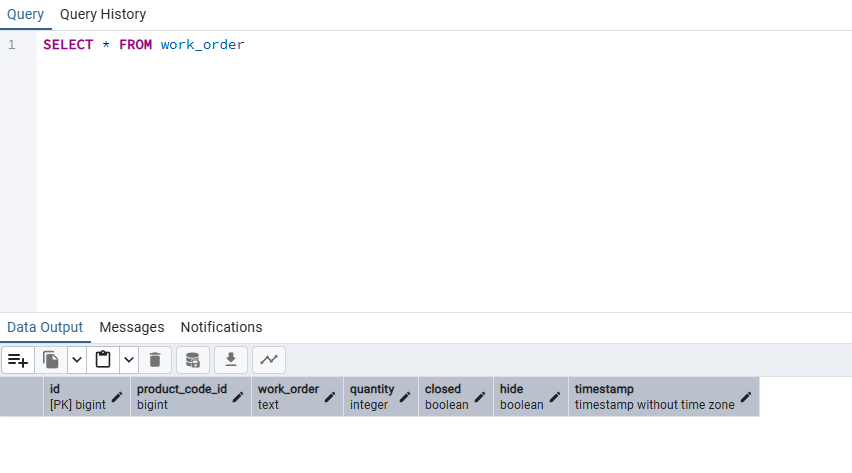Click in the SQL query editor line

(400, 45)
